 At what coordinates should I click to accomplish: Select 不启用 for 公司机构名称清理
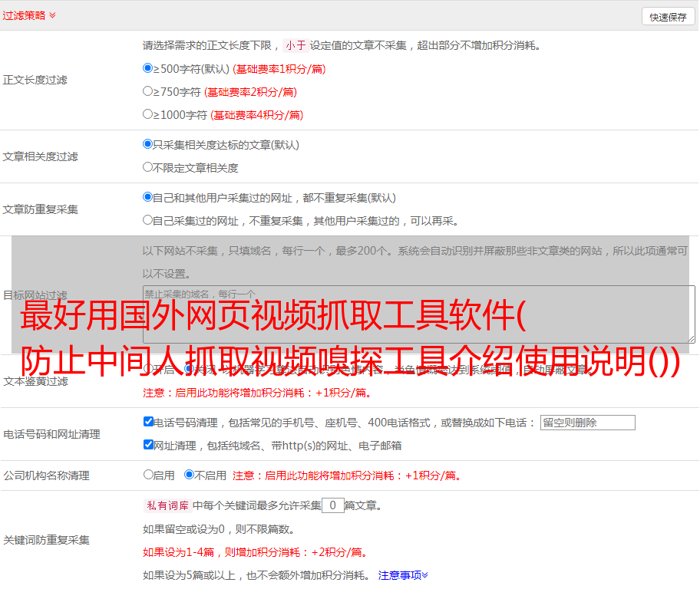click(x=190, y=475)
